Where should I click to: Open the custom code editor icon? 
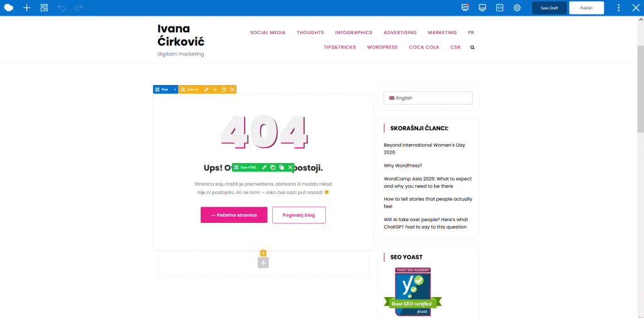pyautogui.click(x=499, y=8)
